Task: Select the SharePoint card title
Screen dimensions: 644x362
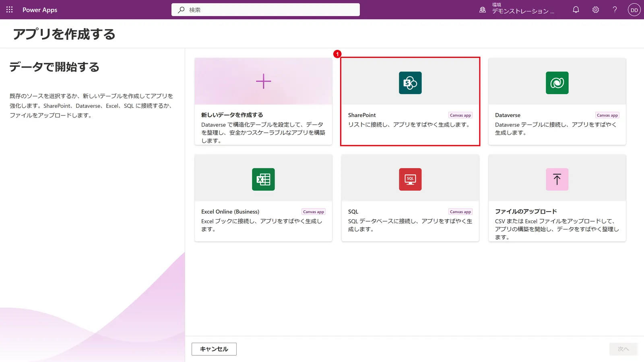Action: (362, 115)
